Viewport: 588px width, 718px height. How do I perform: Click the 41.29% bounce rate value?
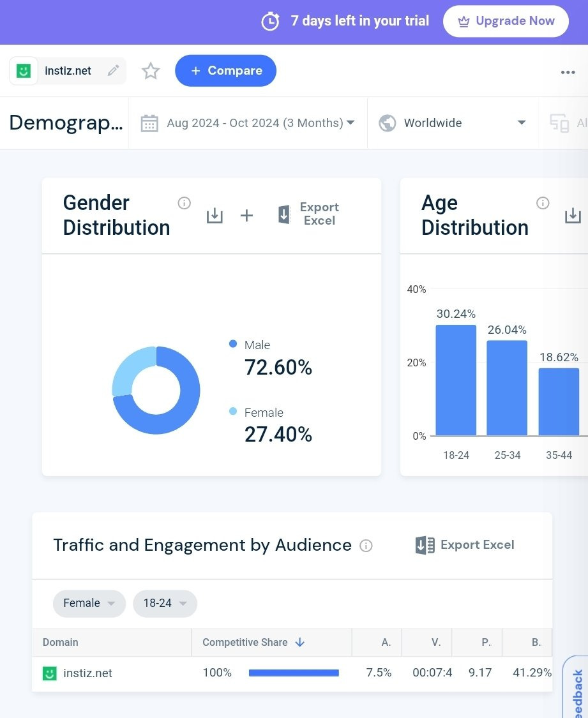click(x=532, y=673)
